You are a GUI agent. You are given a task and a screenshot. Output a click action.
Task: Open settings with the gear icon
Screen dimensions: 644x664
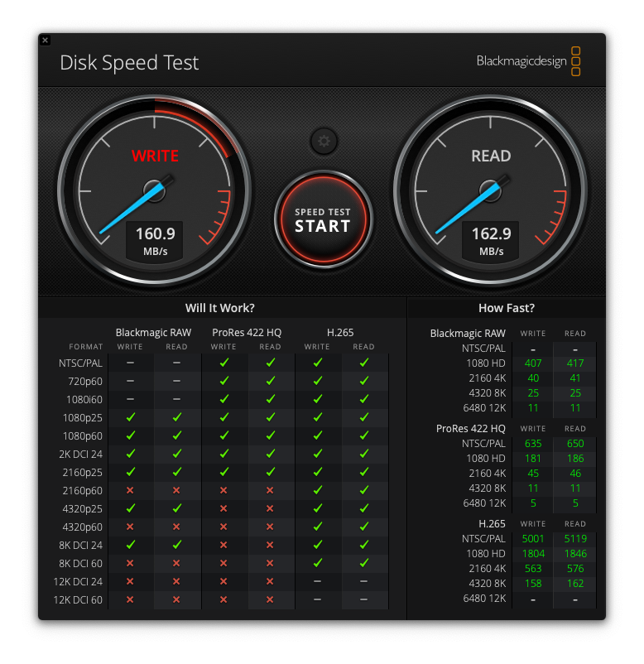tap(324, 141)
